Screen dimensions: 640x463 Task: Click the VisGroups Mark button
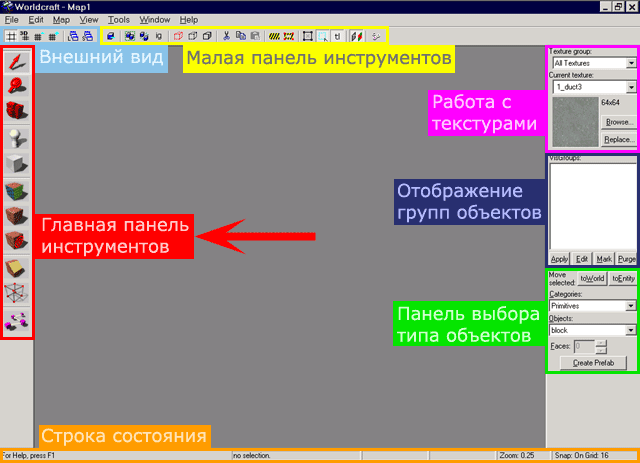coord(603,259)
